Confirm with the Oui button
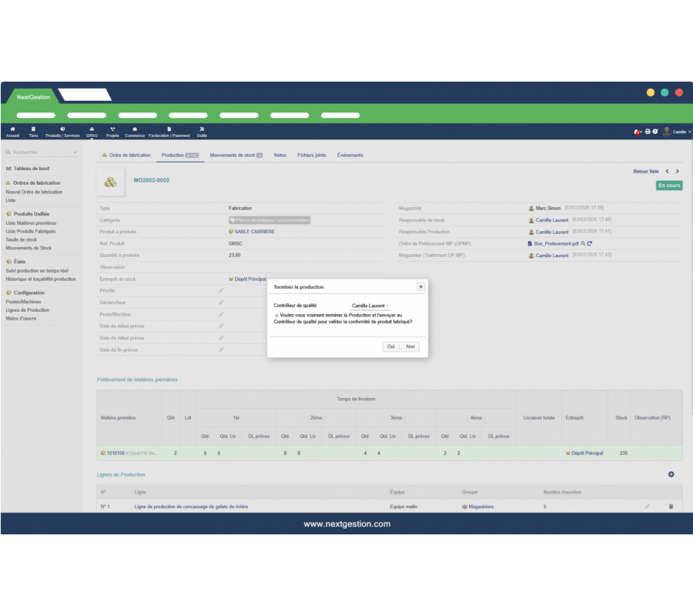 pos(391,347)
